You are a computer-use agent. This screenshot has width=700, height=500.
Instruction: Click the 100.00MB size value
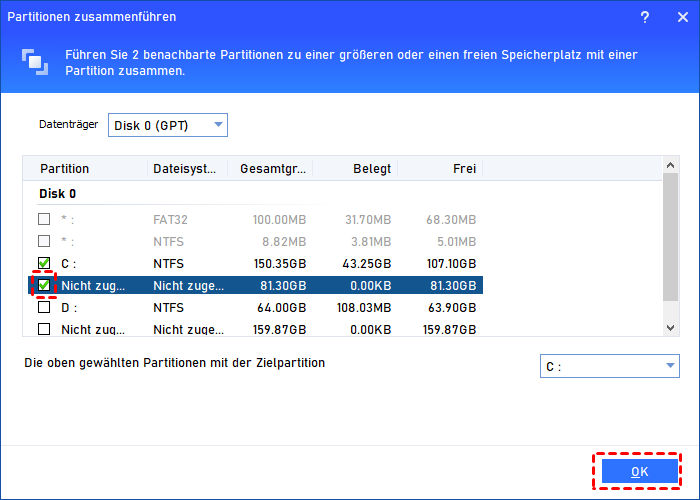coord(279,220)
